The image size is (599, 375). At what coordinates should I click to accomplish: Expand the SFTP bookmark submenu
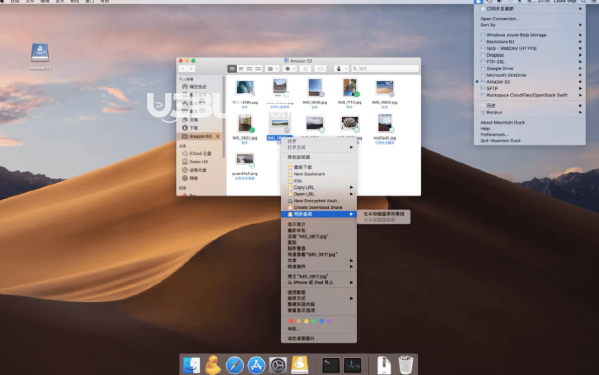529,89
